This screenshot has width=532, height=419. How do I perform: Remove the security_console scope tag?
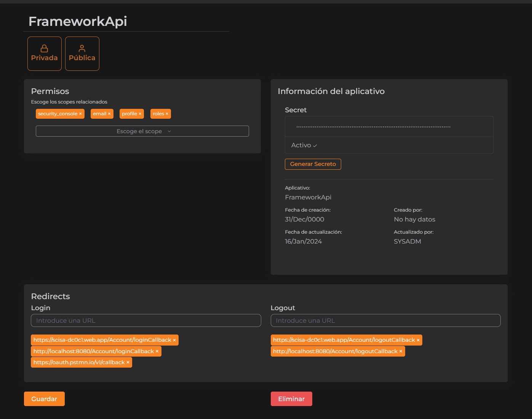click(x=80, y=114)
